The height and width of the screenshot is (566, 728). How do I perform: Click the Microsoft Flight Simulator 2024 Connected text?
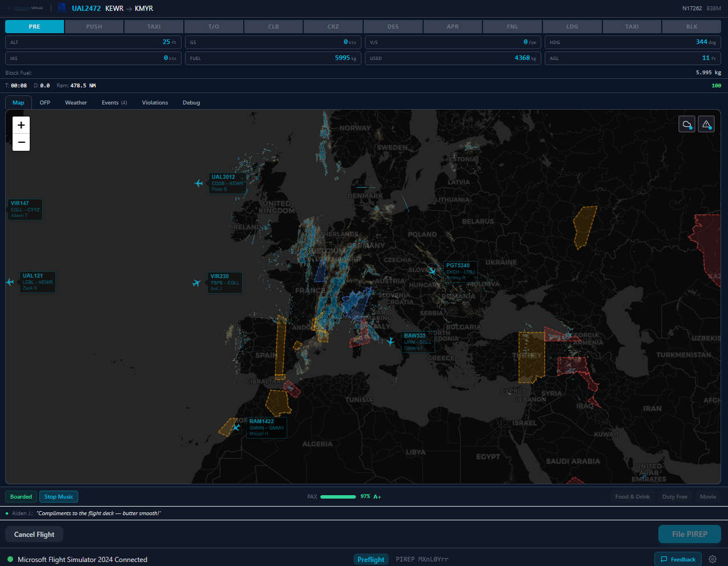[82, 560]
